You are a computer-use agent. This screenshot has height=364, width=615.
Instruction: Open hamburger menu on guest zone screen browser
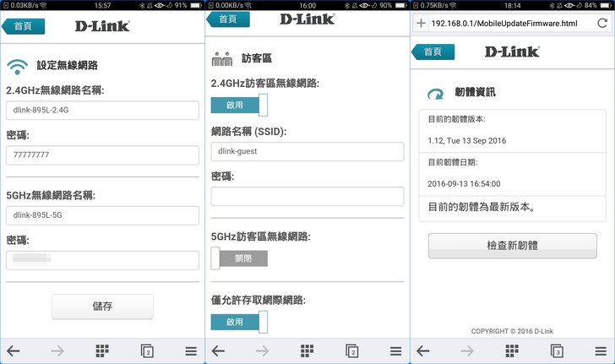(395, 350)
